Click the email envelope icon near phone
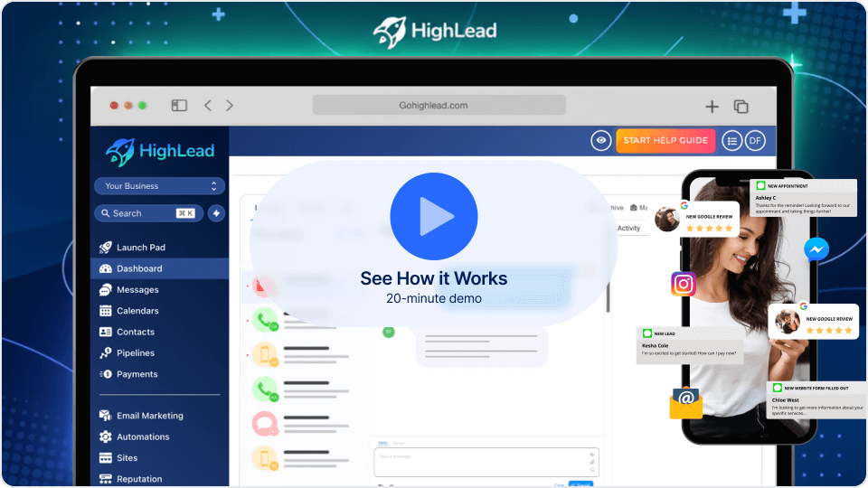868x488 pixels. (x=686, y=403)
